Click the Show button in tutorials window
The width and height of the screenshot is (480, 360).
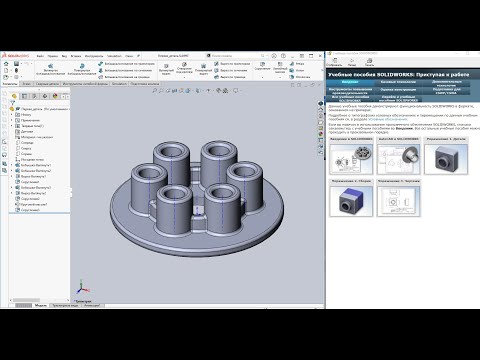334,62
